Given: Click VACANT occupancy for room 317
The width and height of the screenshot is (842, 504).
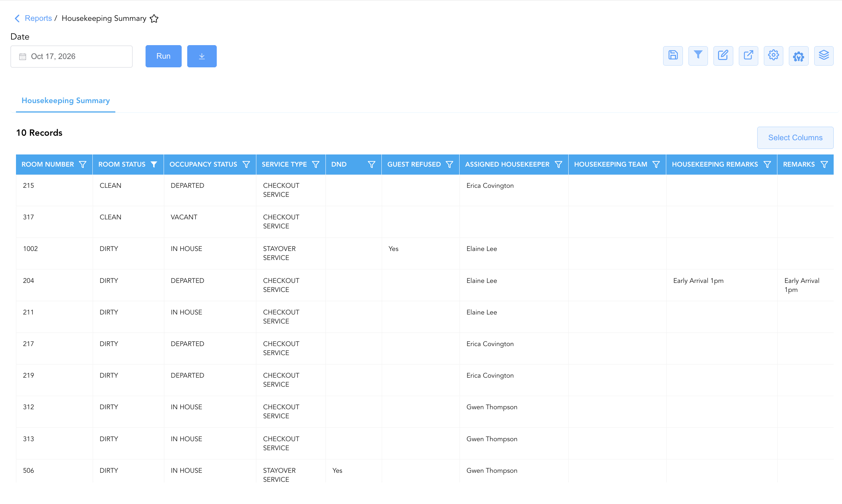Looking at the screenshot, I should 184,217.
